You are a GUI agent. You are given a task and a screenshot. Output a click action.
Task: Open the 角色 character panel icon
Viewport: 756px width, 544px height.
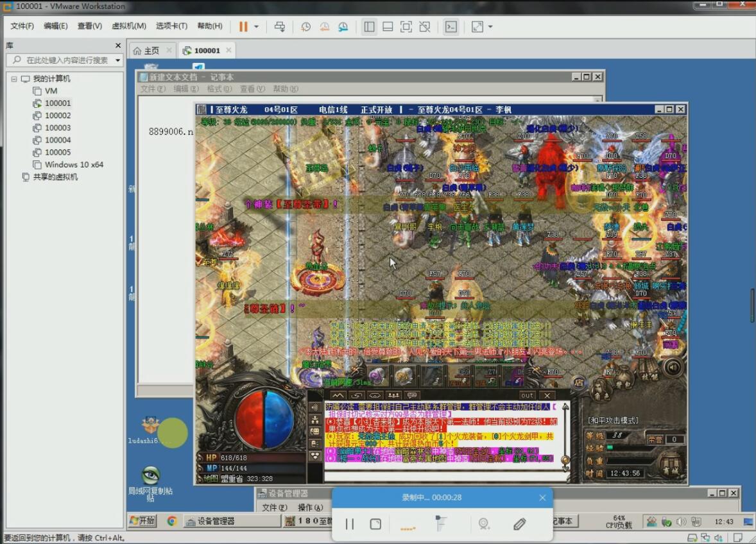click(601, 389)
